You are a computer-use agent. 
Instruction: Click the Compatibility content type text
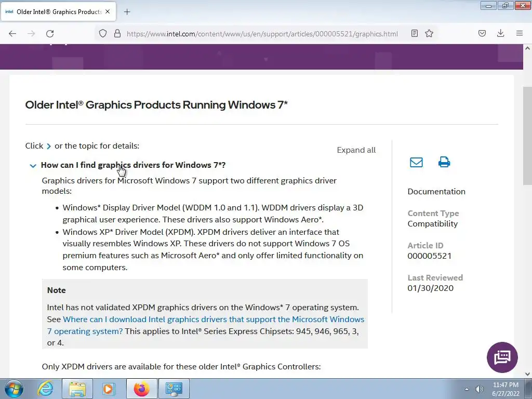click(x=433, y=223)
